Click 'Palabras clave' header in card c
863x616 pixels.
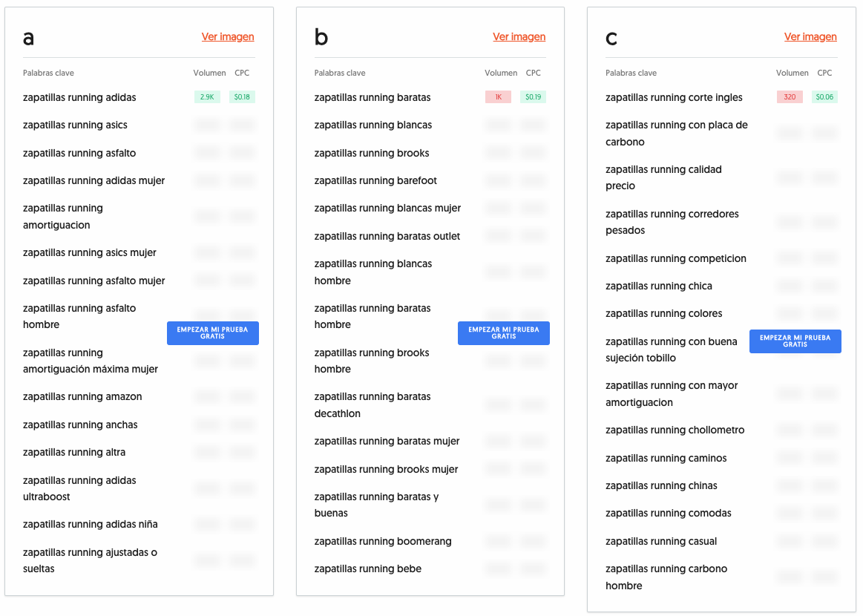pos(631,73)
